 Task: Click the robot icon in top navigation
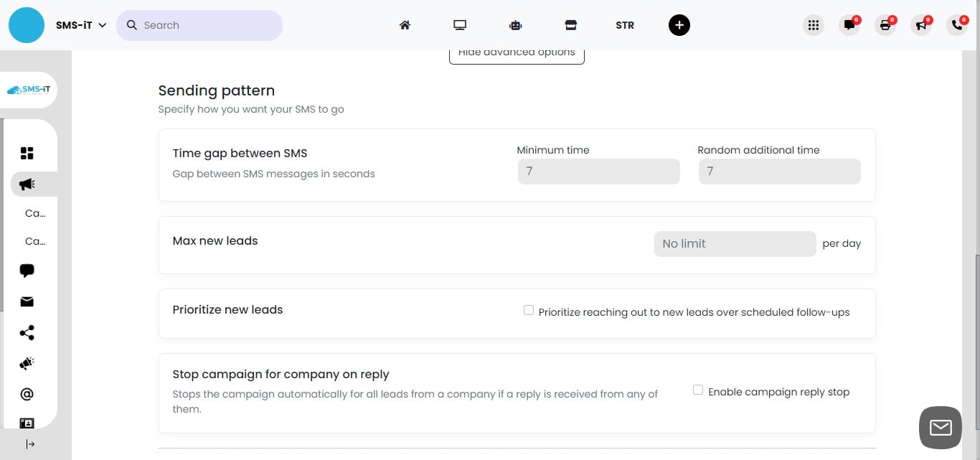click(515, 25)
